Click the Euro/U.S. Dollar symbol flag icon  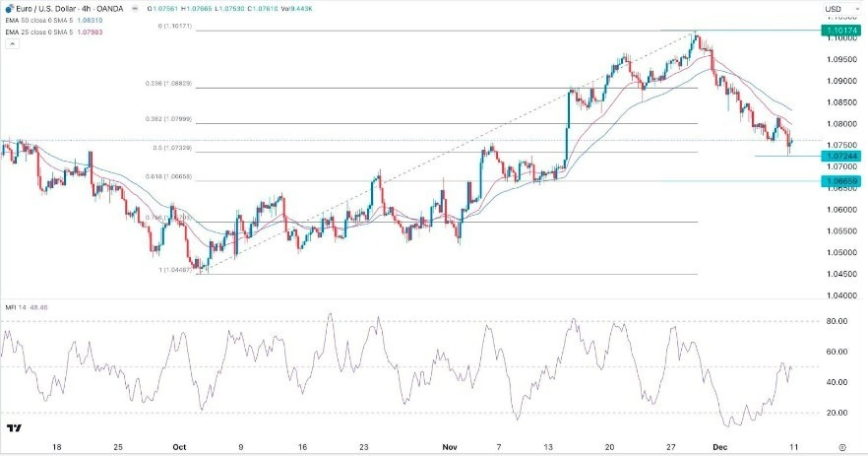coord(9,8)
